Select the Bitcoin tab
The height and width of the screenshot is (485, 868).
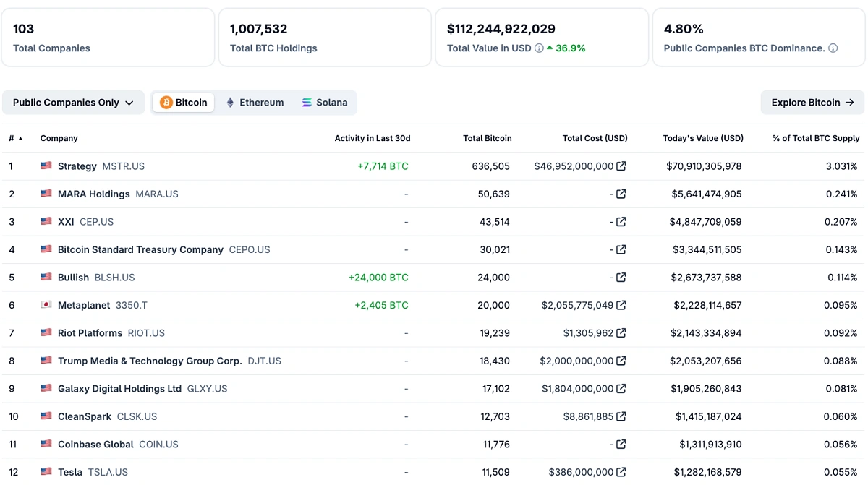(183, 103)
